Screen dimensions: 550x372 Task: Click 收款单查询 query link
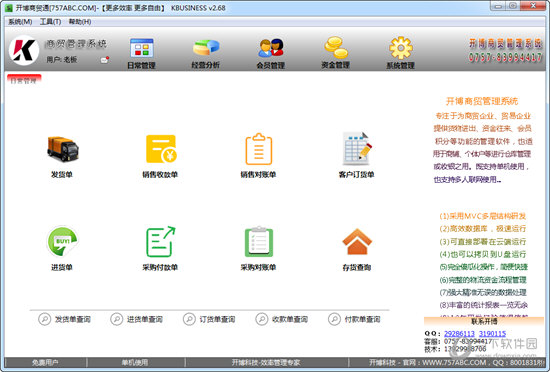[x=290, y=319]
